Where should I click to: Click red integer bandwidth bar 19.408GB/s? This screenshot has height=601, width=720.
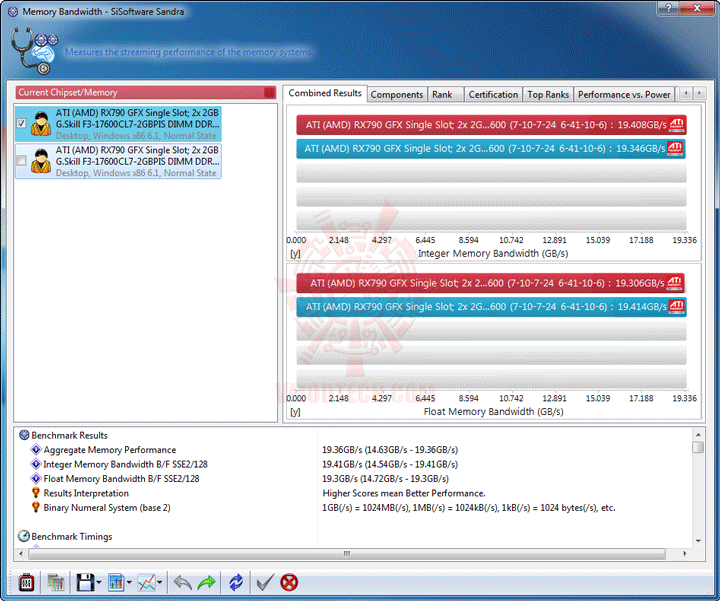[491, 125]
